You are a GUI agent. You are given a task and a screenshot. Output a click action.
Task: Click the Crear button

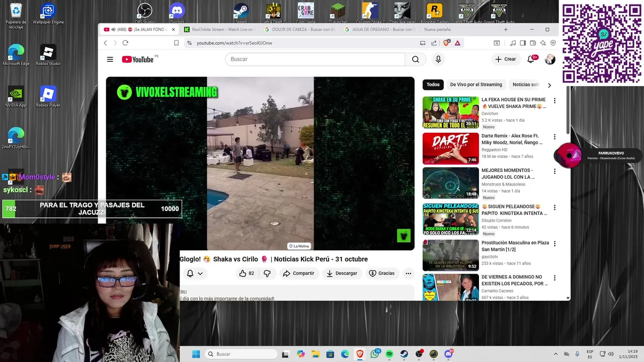506,59
